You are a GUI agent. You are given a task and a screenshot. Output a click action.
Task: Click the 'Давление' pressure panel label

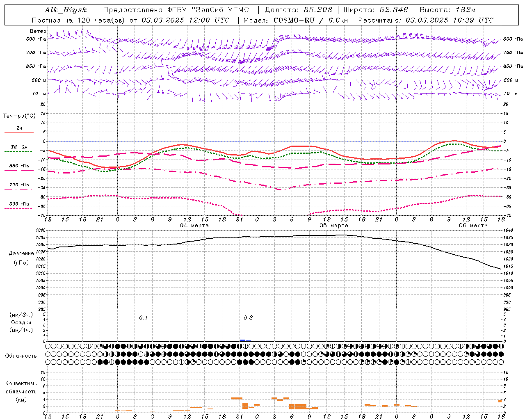pyautogui.click(x=21, y=253)
